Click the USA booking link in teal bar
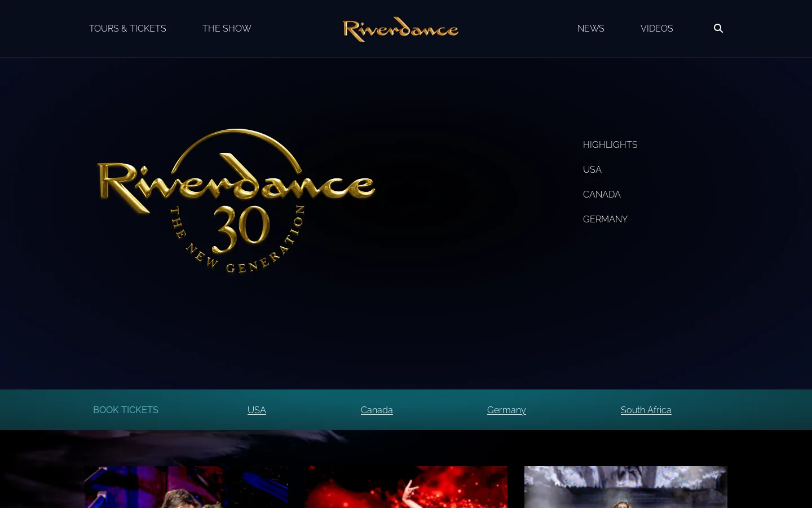Screen dimensions: 812x508 pos(257,410)
